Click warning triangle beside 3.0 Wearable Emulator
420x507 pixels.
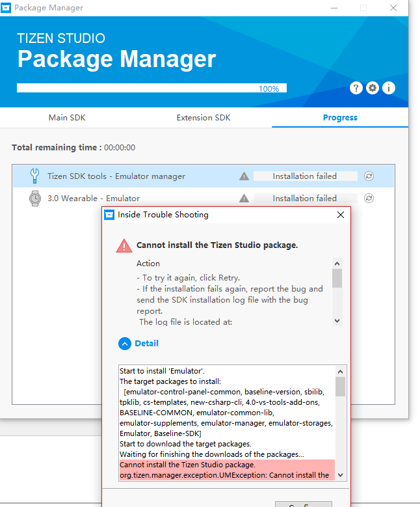pos(244,199)
